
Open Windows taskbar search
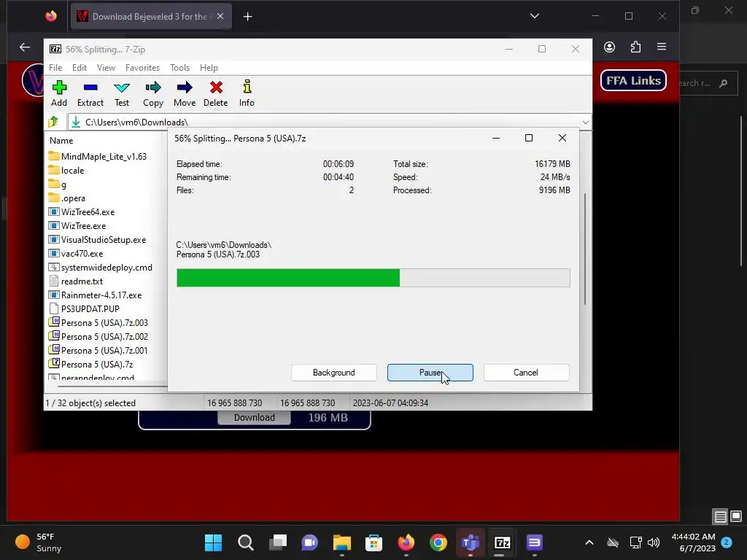(x=246, y=542)
